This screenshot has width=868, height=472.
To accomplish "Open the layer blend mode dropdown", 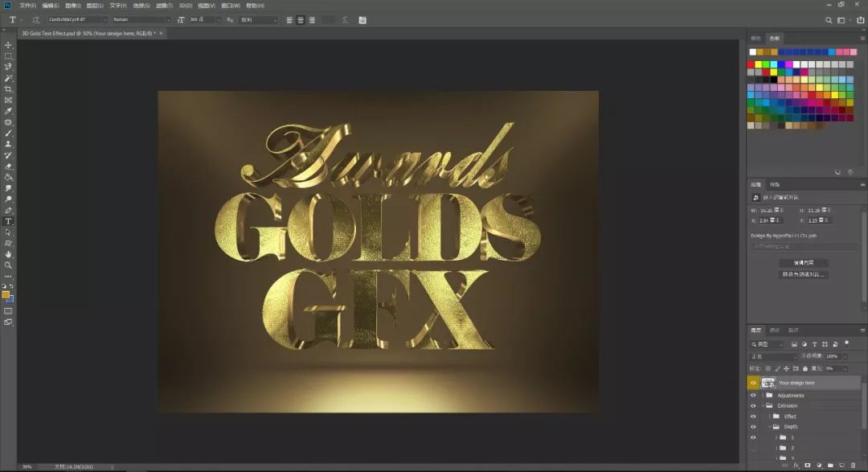I will point(772,356).
